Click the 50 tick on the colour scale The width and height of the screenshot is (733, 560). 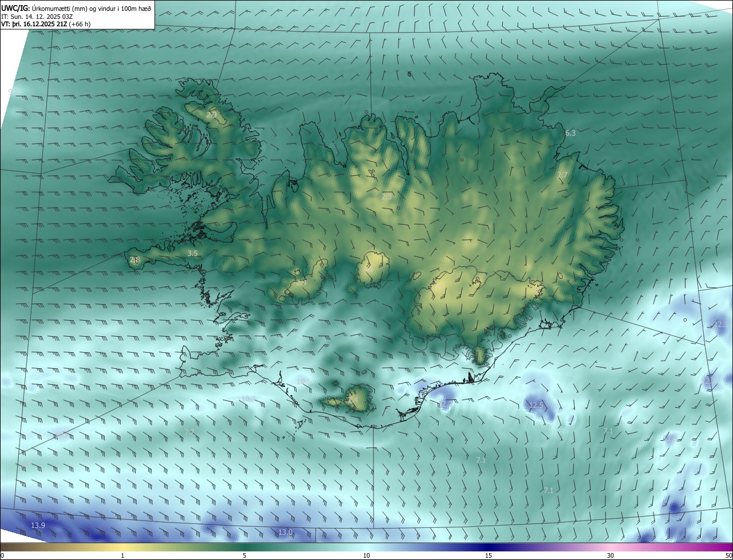[728, 555]
